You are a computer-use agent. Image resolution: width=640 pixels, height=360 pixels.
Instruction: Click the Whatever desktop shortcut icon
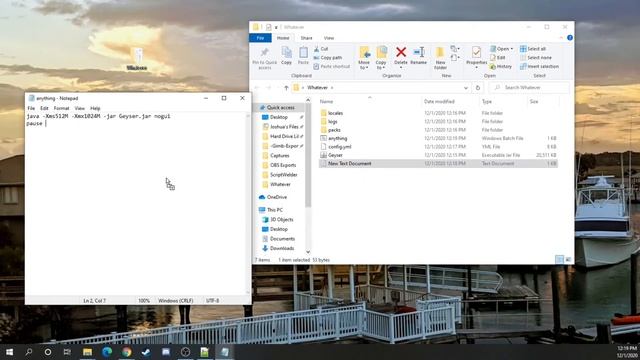(x=137, y=59)
